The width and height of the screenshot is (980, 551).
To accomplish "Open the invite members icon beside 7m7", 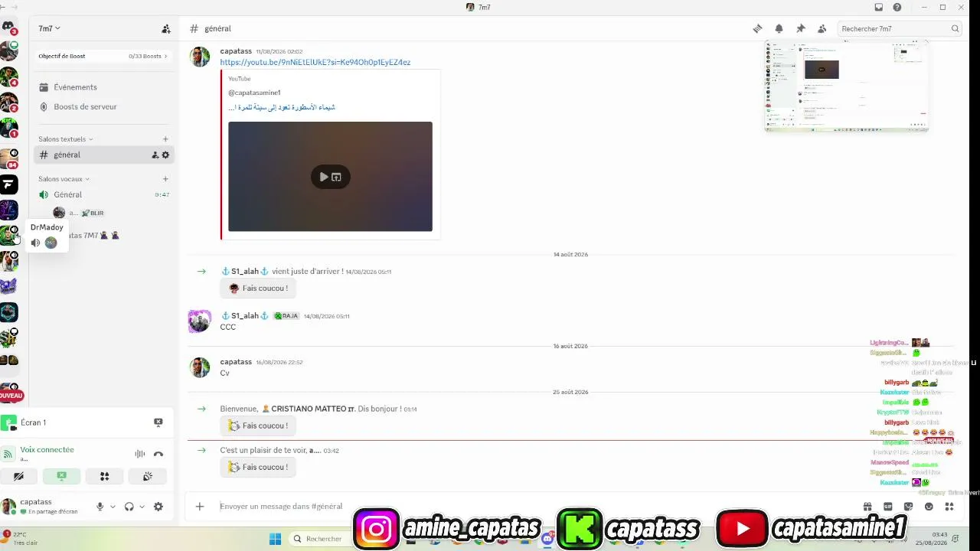I will [x=166, y=28].
